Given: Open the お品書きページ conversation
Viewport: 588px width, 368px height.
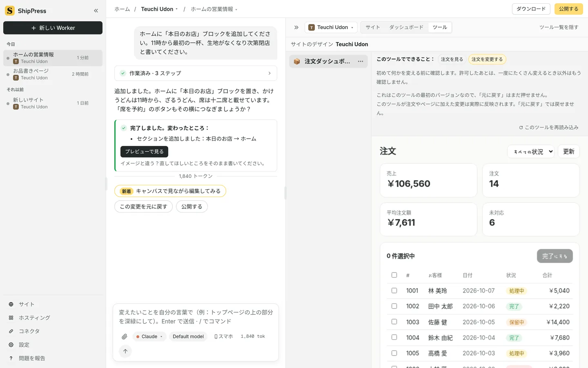Looking at the screenshot, I should (53, 74).
